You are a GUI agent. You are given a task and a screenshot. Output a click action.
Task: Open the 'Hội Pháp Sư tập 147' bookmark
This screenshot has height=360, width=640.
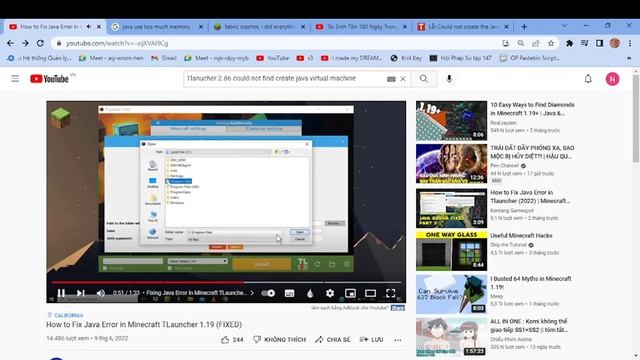coord(461,58)
